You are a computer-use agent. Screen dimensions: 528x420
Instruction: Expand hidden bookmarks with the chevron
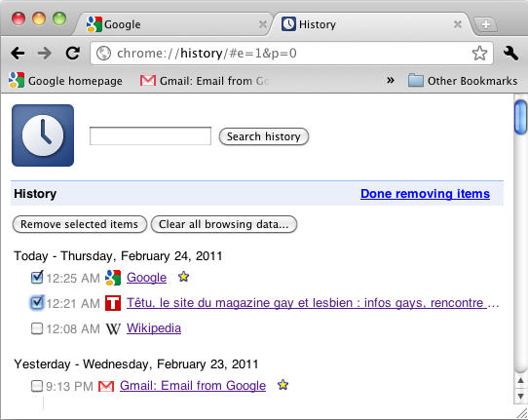[x=391, y=81]
